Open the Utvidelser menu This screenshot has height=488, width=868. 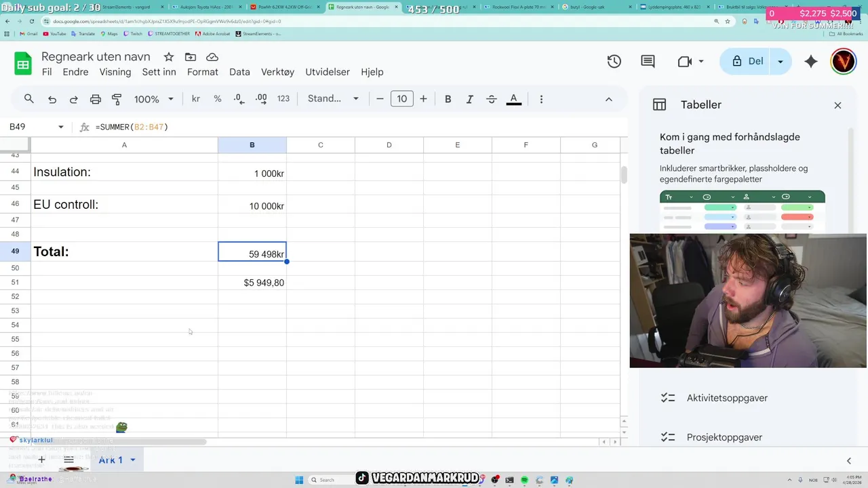[328, 72]
